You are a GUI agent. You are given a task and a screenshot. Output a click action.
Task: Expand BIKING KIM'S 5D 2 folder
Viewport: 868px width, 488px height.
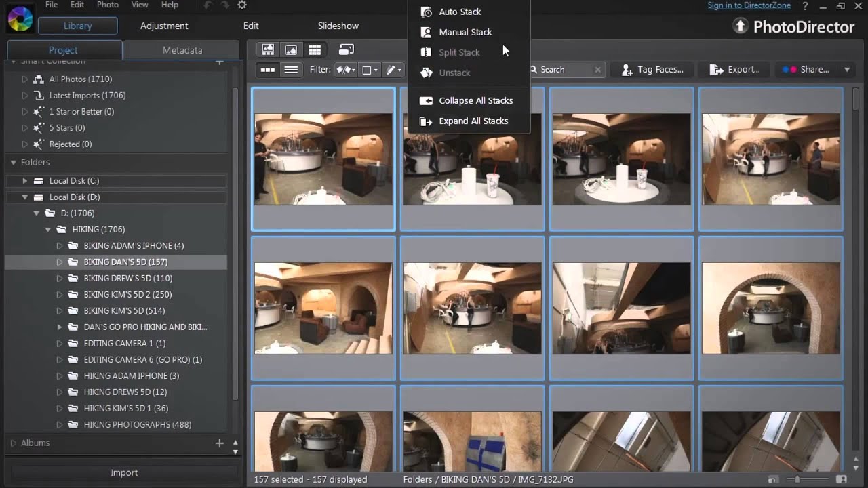click(60, 295)
